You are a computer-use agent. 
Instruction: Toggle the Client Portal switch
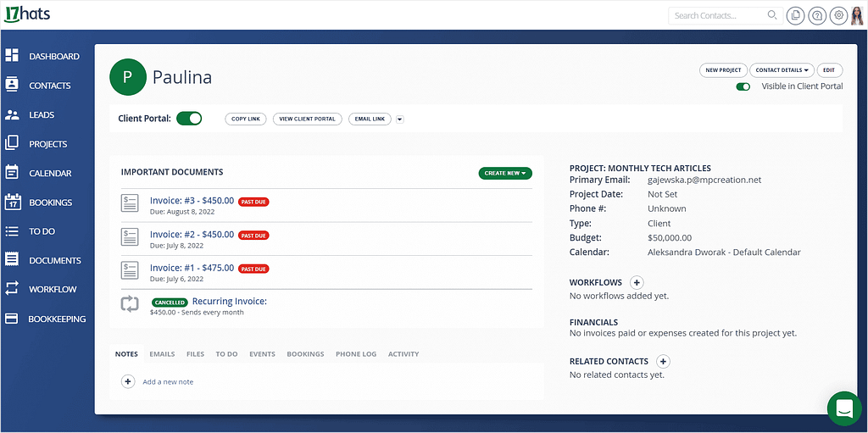[189, 119]
